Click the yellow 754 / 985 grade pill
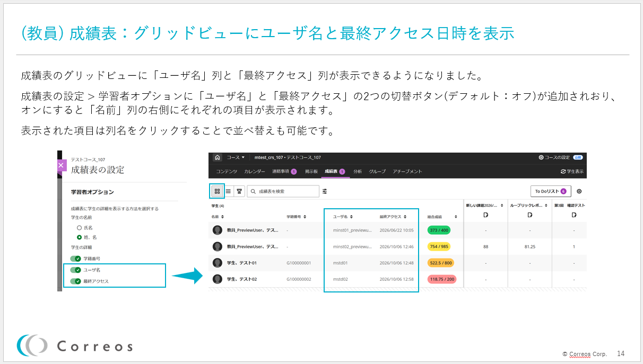The image size is (643, 364). tap(440, 246)
